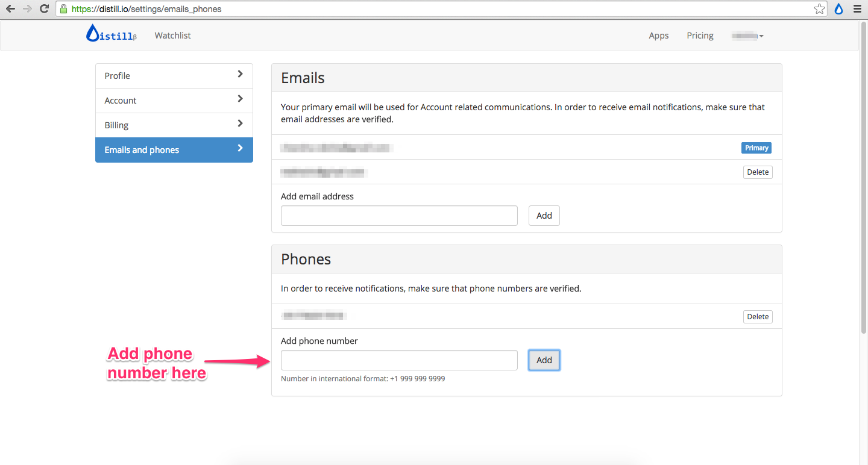Go to the Watchlist
868x465 pixels.
click(172, 35)
